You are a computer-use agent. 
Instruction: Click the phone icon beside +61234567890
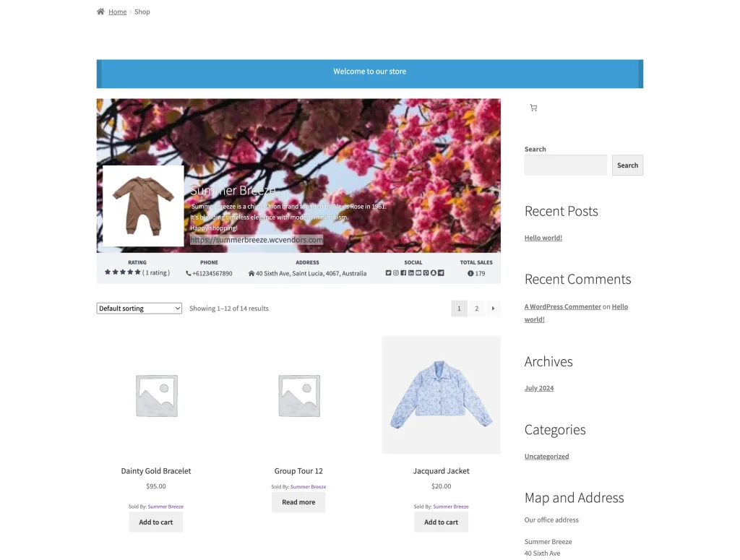pos(189,273)
